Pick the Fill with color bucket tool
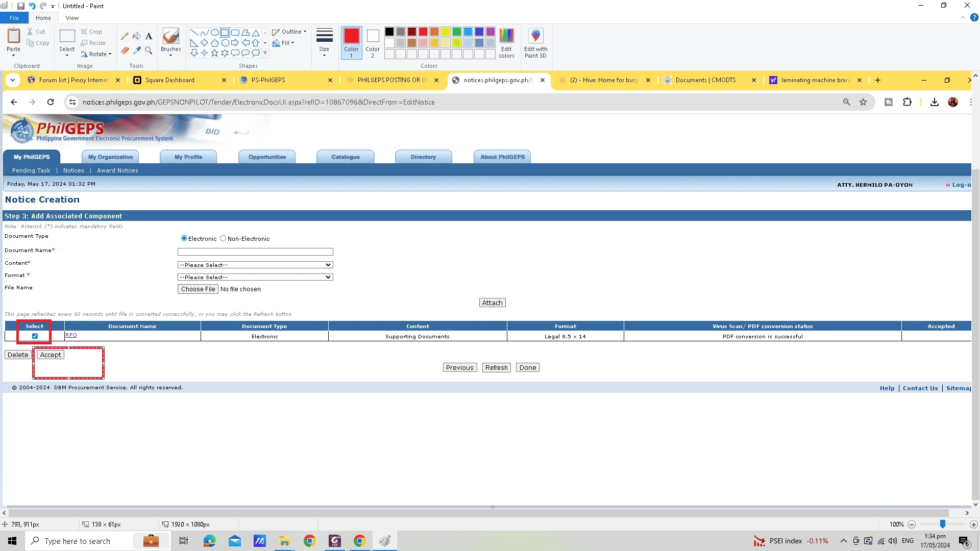Screen dimensions: 980x551 (137, 36)
